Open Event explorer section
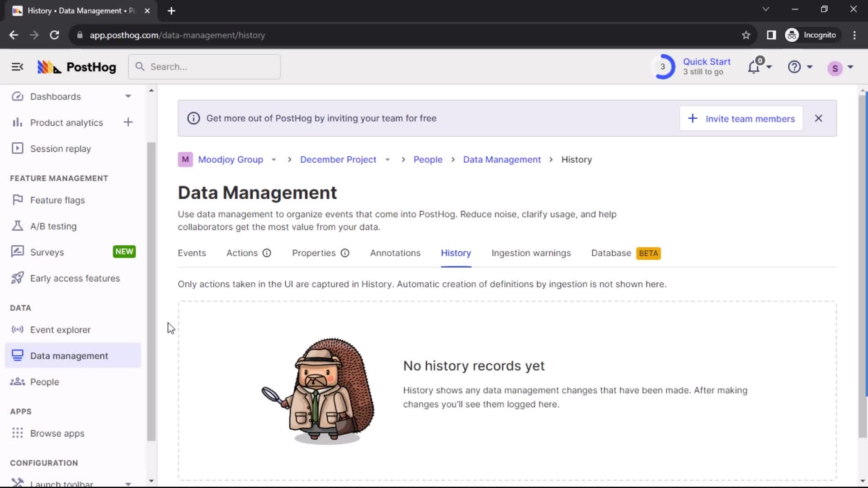The width and height of the screenshot is (868, 488). pos(60,329)
